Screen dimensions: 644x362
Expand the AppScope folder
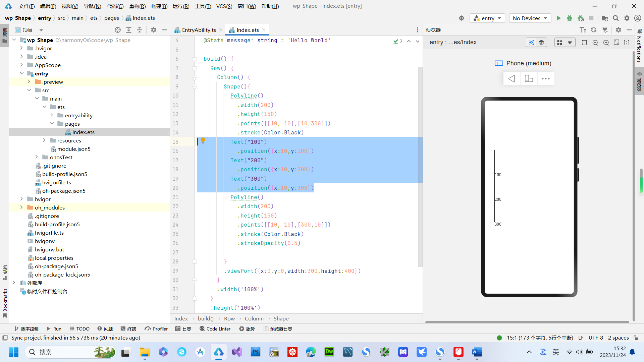tap(21, 65)
